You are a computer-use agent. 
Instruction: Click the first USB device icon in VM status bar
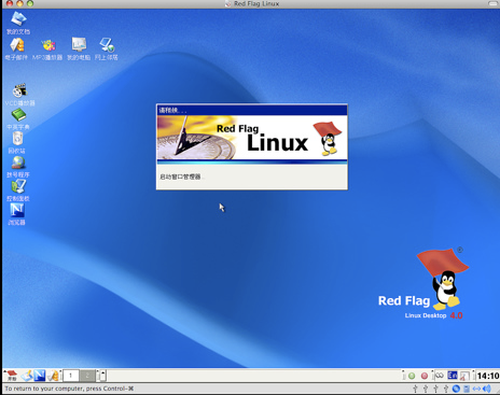(x=415, y=389)
